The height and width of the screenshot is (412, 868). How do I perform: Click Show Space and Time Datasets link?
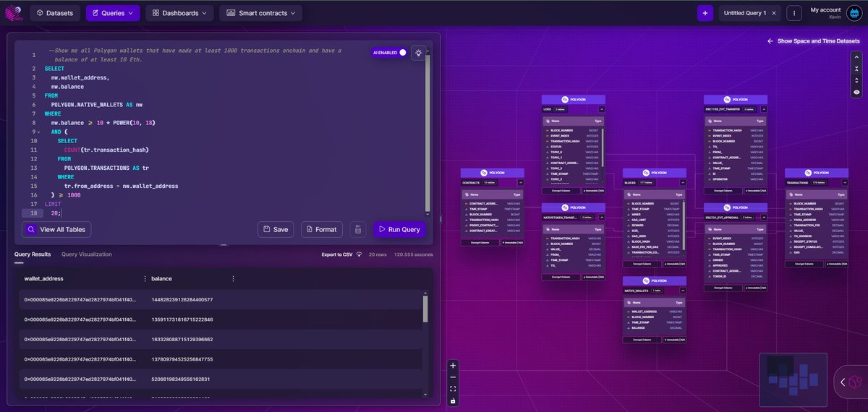click(818, 41)
